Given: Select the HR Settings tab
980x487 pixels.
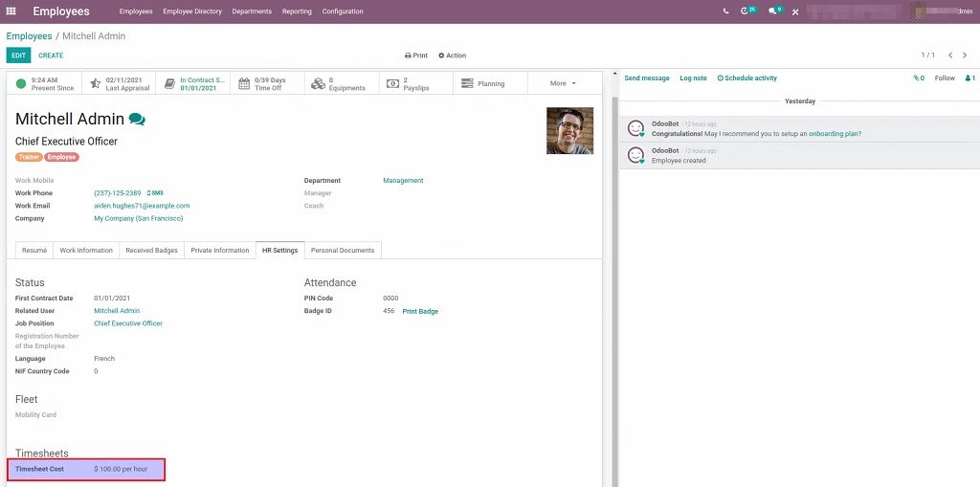Looking at the screenshot, I should 280,250.
